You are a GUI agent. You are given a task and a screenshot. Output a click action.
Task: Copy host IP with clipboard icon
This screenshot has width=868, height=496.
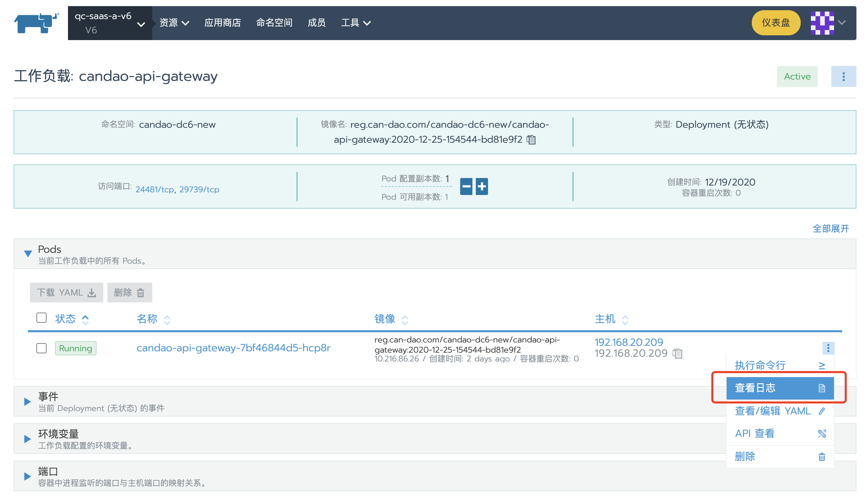pyautogui.click(x=677, y=354)
